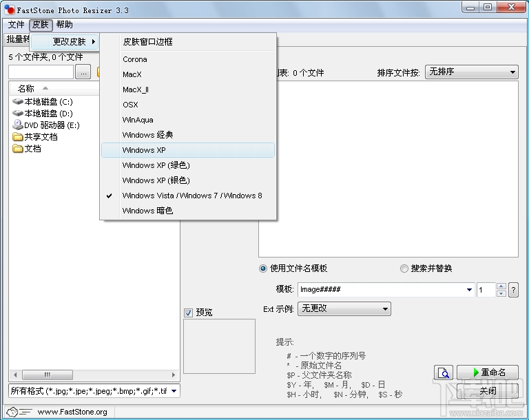Select 使用文件名模板 radio button
This screenshot has width=529, height=420.
[x=263, y=269]
